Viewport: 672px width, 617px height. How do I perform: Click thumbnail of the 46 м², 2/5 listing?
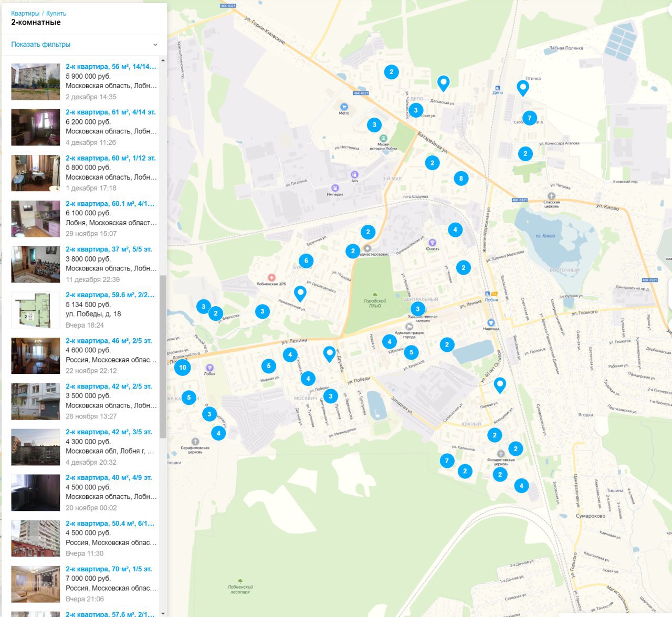(36, 356)
